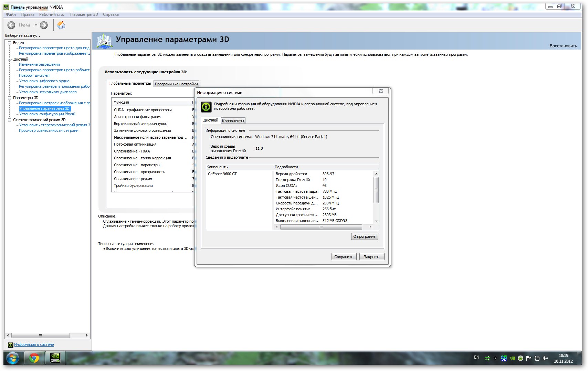Open Установка конфигурации PhysX
This screenshot has width=588, height=371.
coord(47,114)
